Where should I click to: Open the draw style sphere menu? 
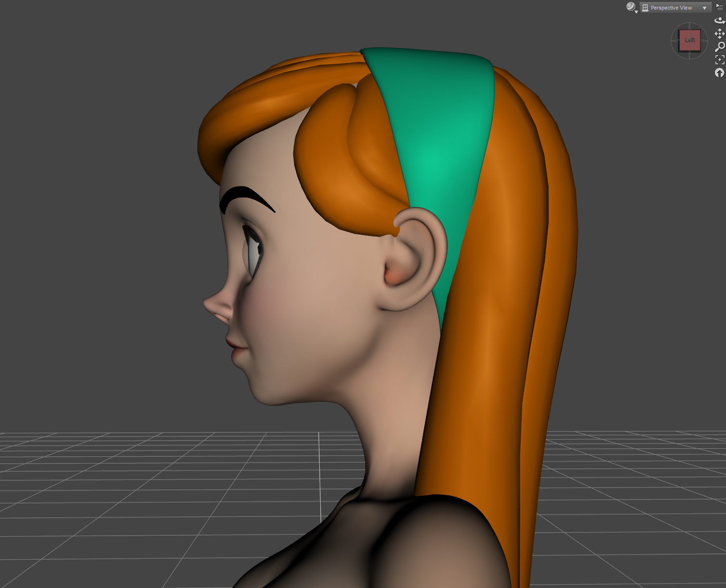pos(632,7)
